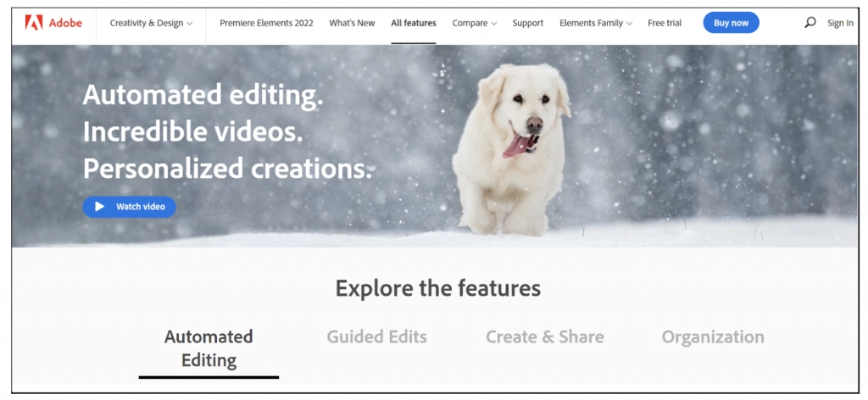Open the Elements Family dropdown
The image size is (868, 400).
[596, 23]
